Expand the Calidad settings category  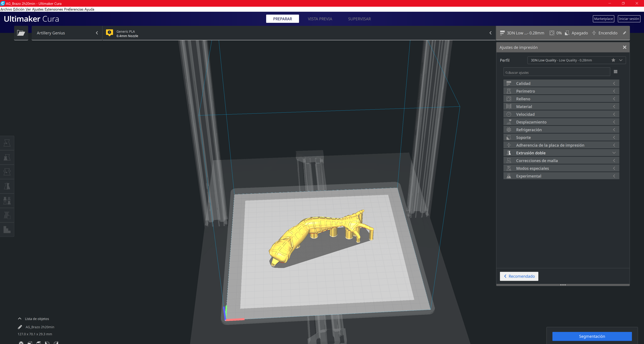(561, 83)
